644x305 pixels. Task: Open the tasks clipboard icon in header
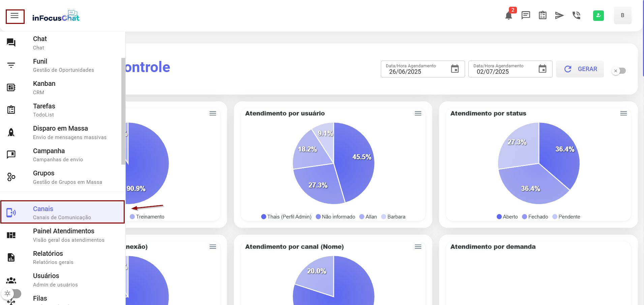(x=542, y=15)
